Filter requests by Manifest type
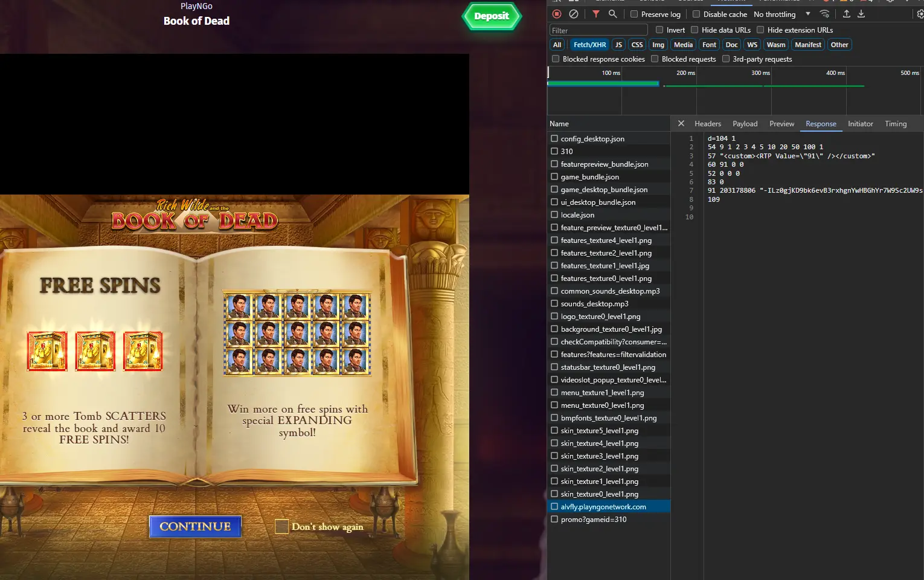 click(808, 45)
